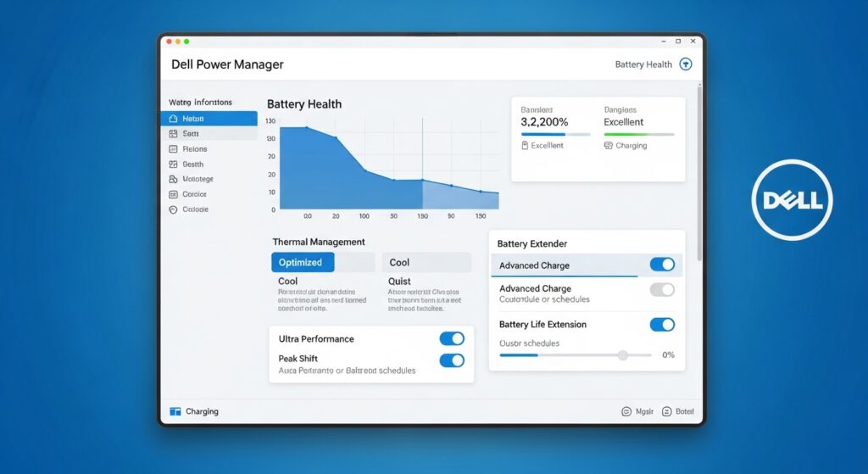Click the vertical scrollbar on the right edge
The image size is (868, 474).
click(x=698, y=170)
